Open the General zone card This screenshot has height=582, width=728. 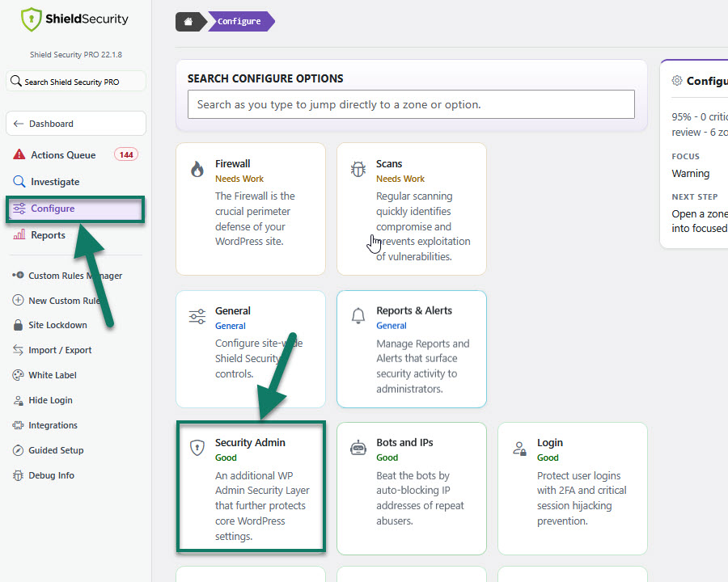point(251,349)
